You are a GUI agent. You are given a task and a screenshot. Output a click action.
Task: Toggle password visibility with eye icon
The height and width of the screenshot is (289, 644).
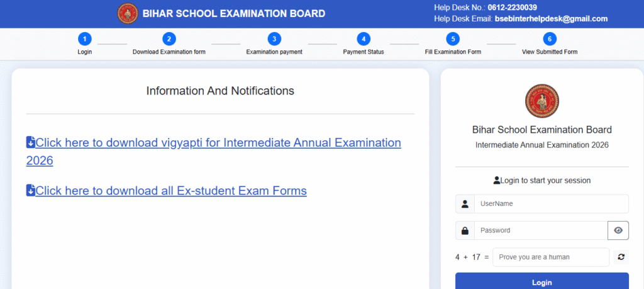pos(618,230)
